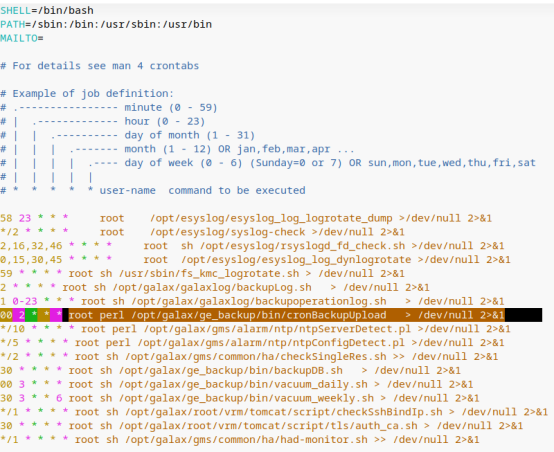Click the MAILTO= line
This screenshot has height=452, width=554.
(22, 38)
